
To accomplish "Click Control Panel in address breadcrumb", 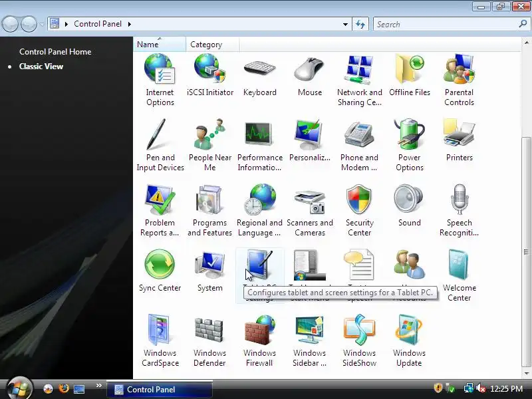I will tap(98, 24).
